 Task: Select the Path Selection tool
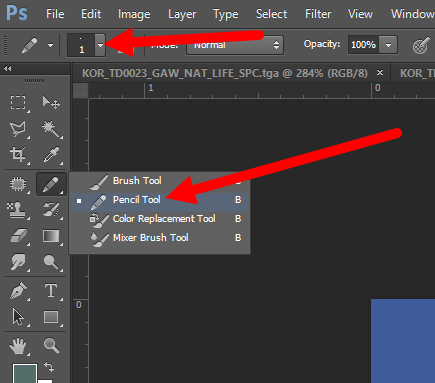point(18,317)
